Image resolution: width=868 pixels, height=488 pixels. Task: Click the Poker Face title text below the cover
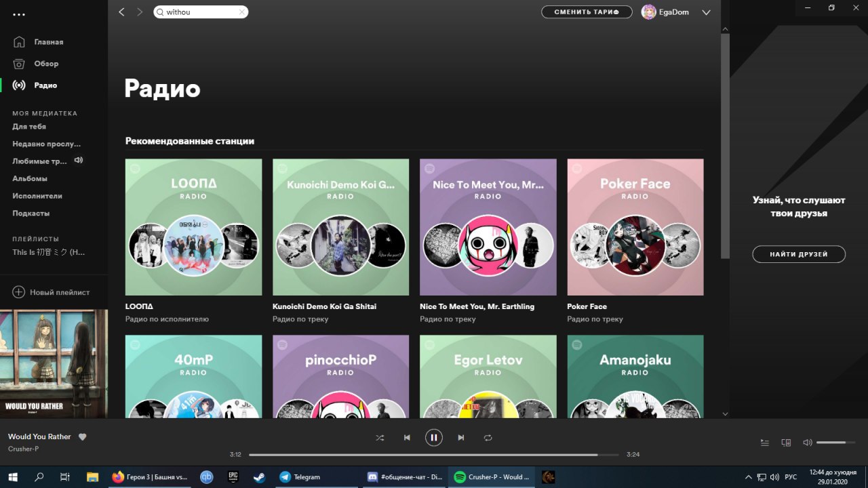pos(587,306)
